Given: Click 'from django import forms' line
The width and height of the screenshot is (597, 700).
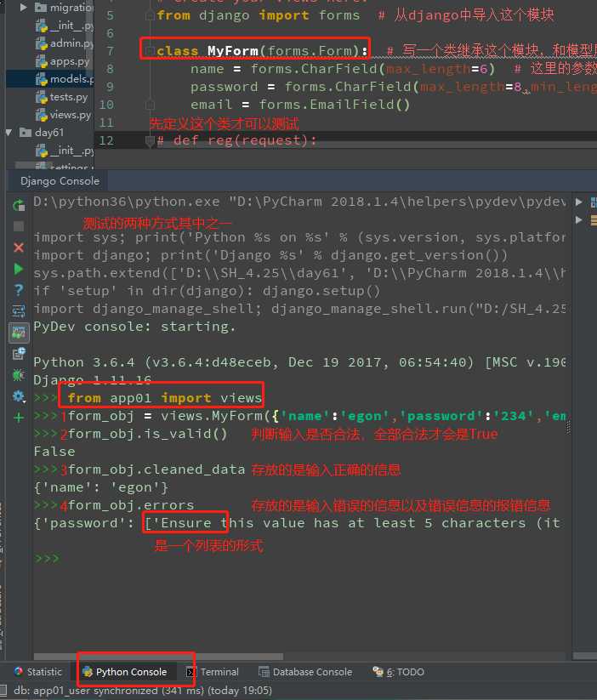Looking at the screenshot, I should (x=258, y=15).
